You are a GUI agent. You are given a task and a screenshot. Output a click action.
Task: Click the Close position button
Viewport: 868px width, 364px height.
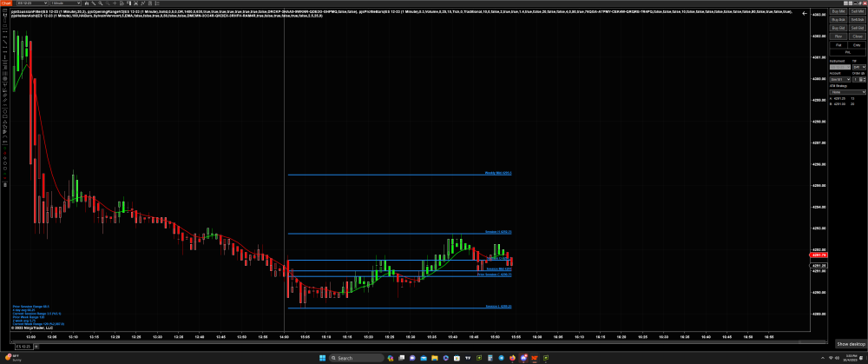click(x=858, y=36)
